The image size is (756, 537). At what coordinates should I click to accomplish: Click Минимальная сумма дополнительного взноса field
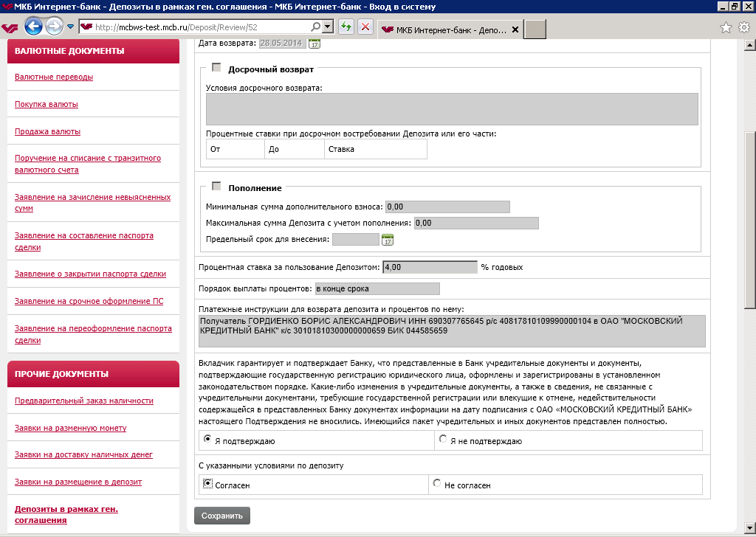[447, 207]
